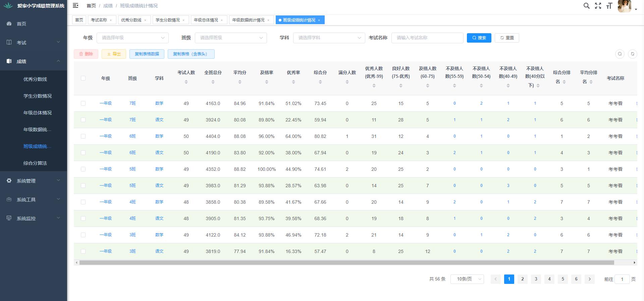Viewport: 644px width, 301px height.
Task: Select the checkbox for 一年级 3班 语文 row
Action: (x=83, y=251)
